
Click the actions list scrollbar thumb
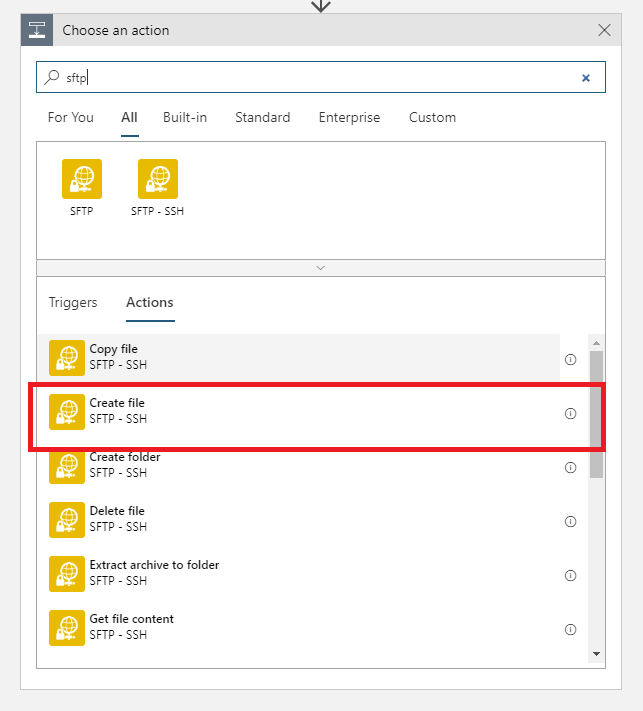point(596,414)
